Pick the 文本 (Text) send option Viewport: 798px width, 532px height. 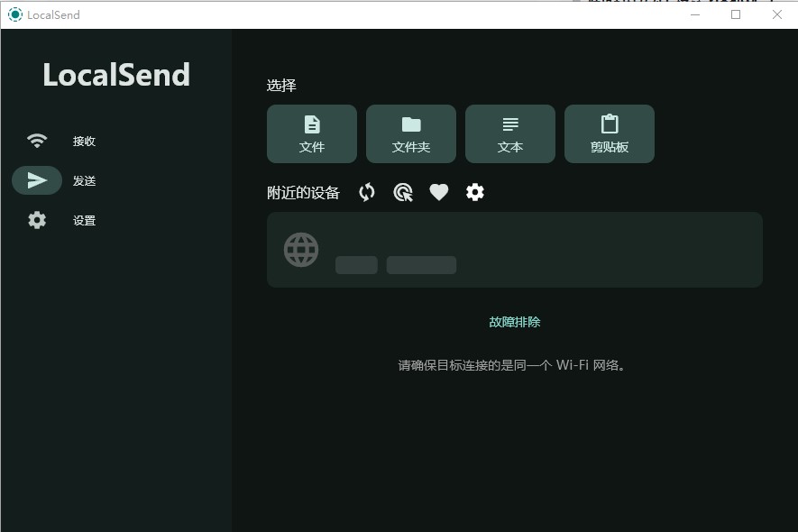tap(510, 133)
